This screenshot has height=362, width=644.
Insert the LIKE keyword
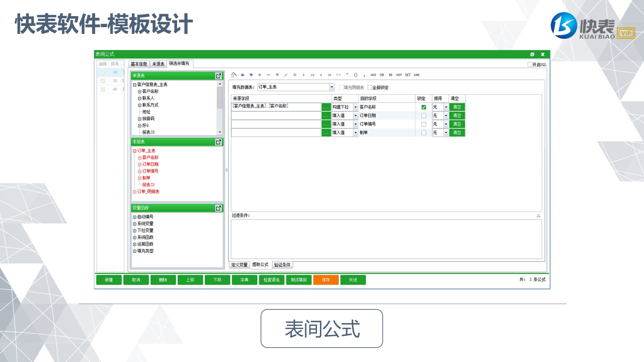pos(417,75)
